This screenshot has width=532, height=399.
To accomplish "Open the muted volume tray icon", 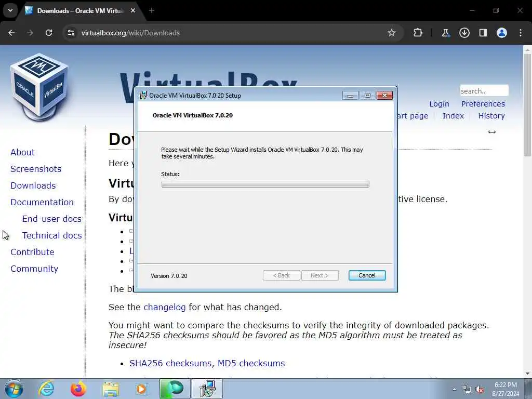I will [480, 390].
